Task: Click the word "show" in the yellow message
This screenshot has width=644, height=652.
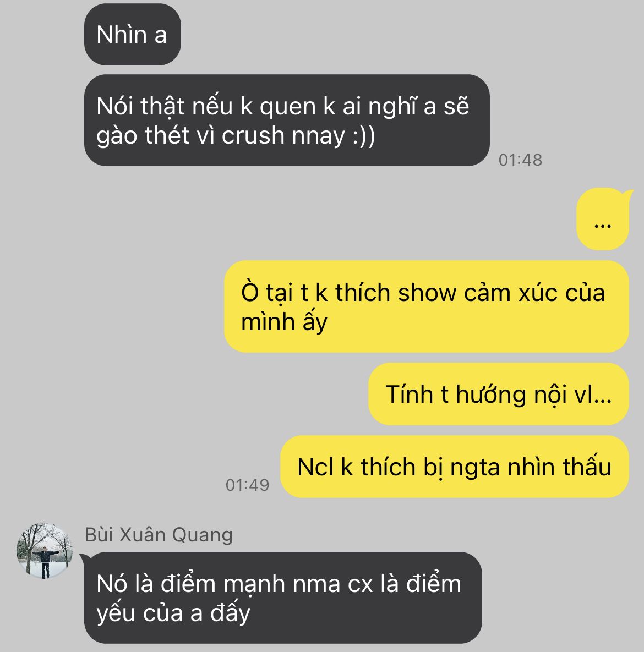Action: [427, 293]
